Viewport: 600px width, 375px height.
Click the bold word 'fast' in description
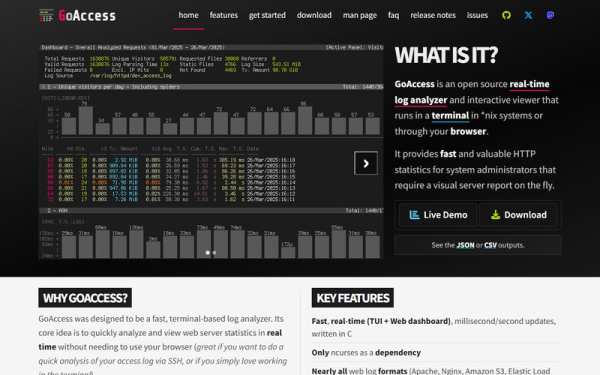448,154
